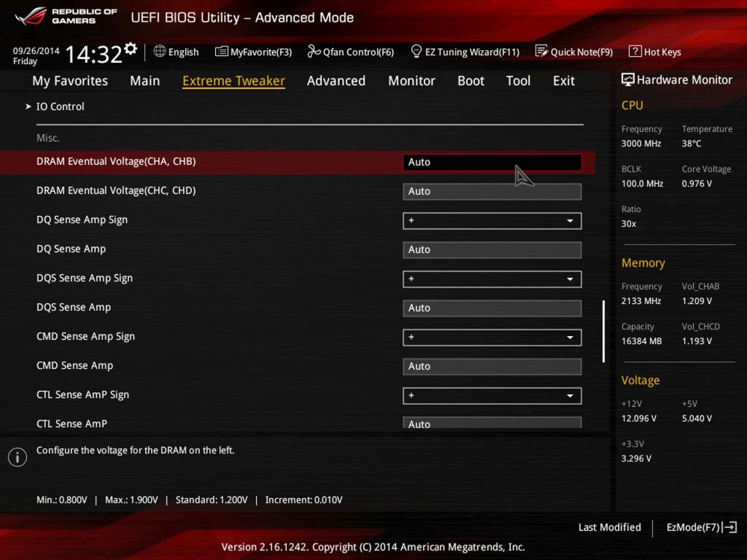The image size is (747, 560).
Task: Click the 14:32 clock display
Action: click(93, 55)
